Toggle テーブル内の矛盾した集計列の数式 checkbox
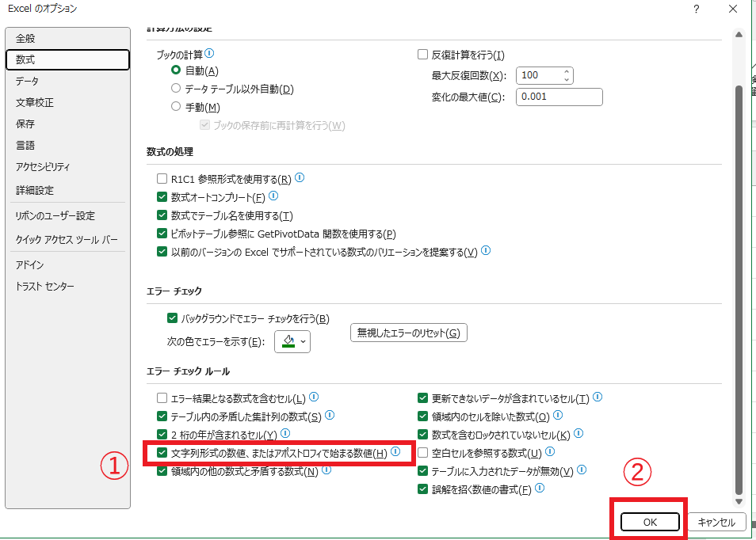The height and width of the screenshot is (540, 756). tap(162, 416)
